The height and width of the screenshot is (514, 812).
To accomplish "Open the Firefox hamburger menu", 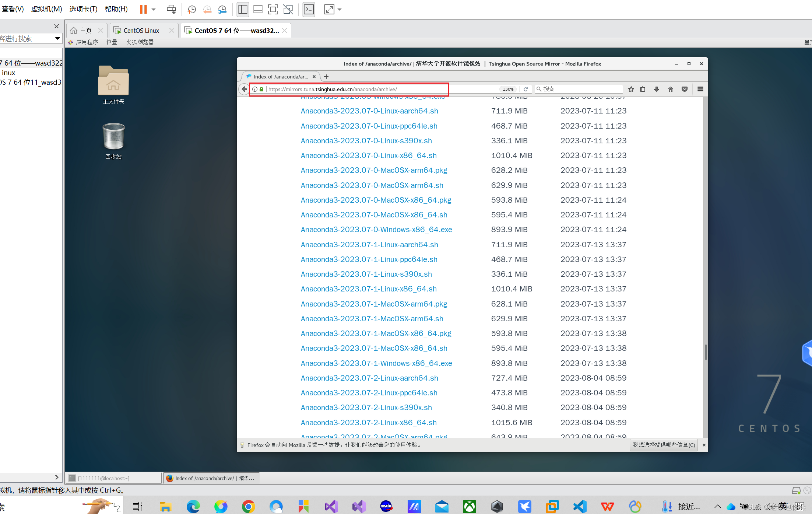I will pyautogui.click(x=700, y=89).
